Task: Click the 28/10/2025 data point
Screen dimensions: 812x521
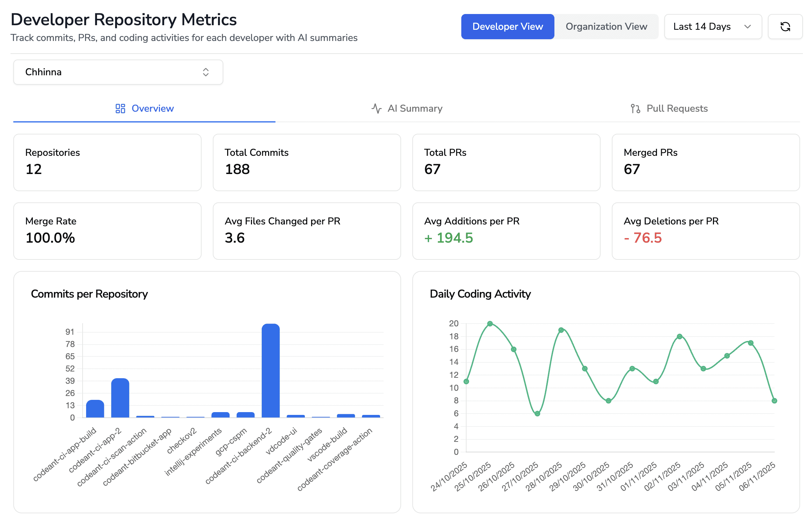Action: click(x=561, y=330)
